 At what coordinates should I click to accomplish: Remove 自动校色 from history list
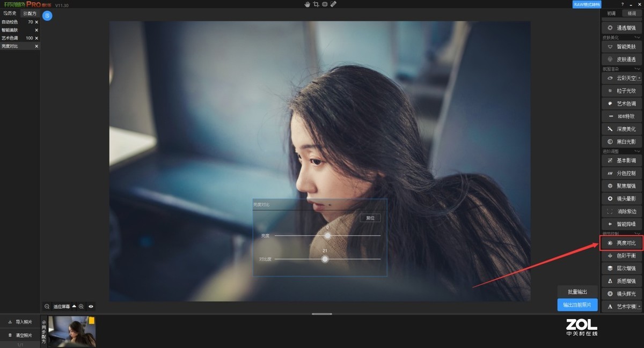pos(36,23)
